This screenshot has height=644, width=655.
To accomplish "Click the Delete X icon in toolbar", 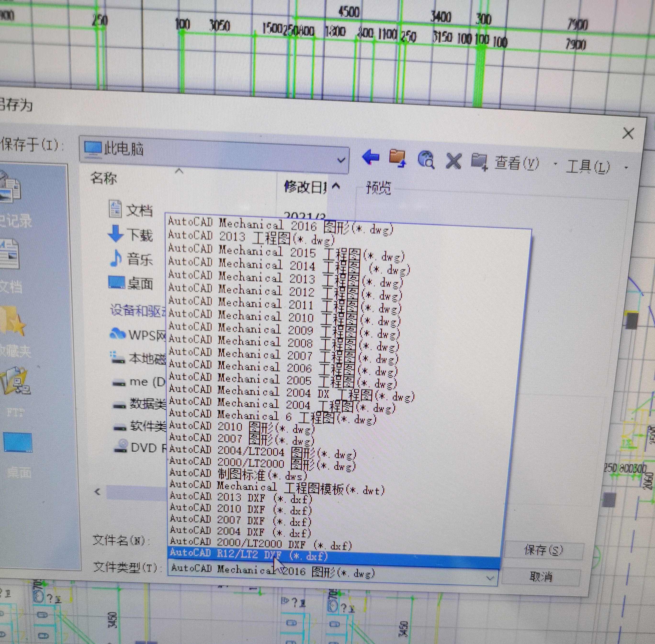I will [x=453, y=161].
